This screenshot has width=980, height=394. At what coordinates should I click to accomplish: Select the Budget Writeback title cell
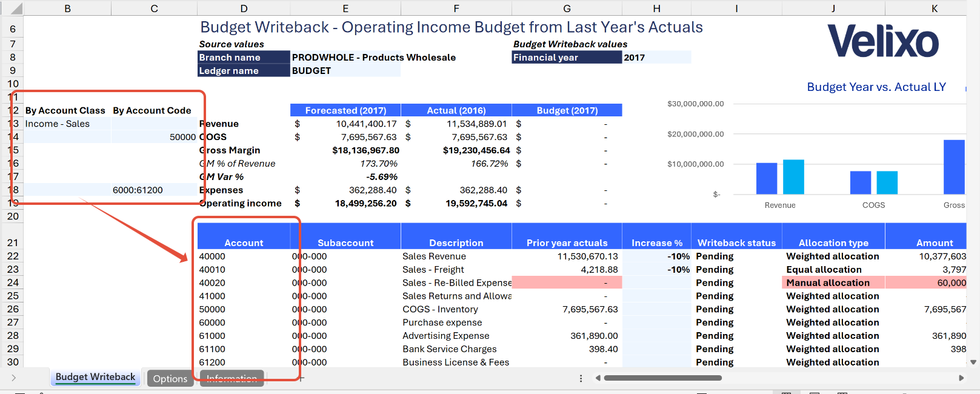pyautogui.click(x=452, y=27)
